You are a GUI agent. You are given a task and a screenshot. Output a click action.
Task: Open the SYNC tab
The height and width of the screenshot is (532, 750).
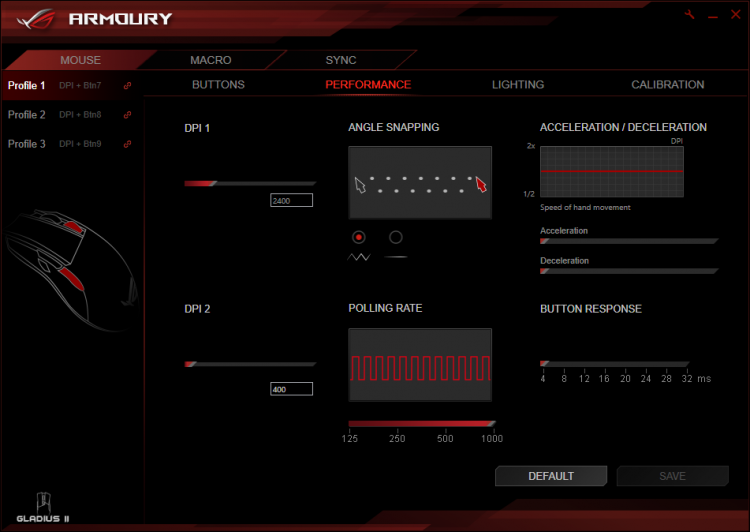click(341, 60)
